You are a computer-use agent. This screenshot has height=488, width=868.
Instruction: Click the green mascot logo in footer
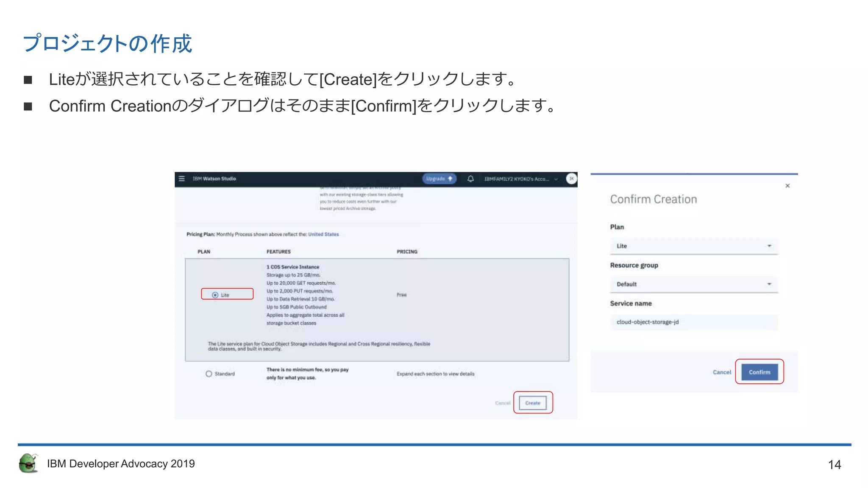[x=28, y=463]
